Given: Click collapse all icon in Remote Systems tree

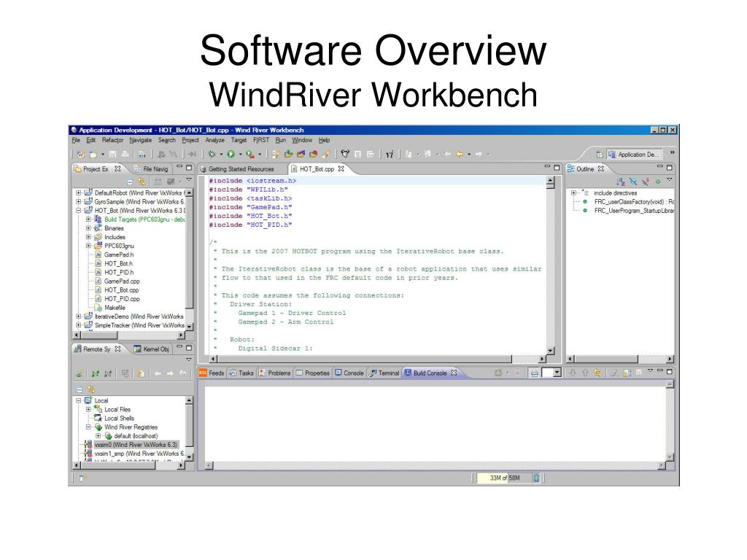Looking at the screenshot, I should point(79,389).
